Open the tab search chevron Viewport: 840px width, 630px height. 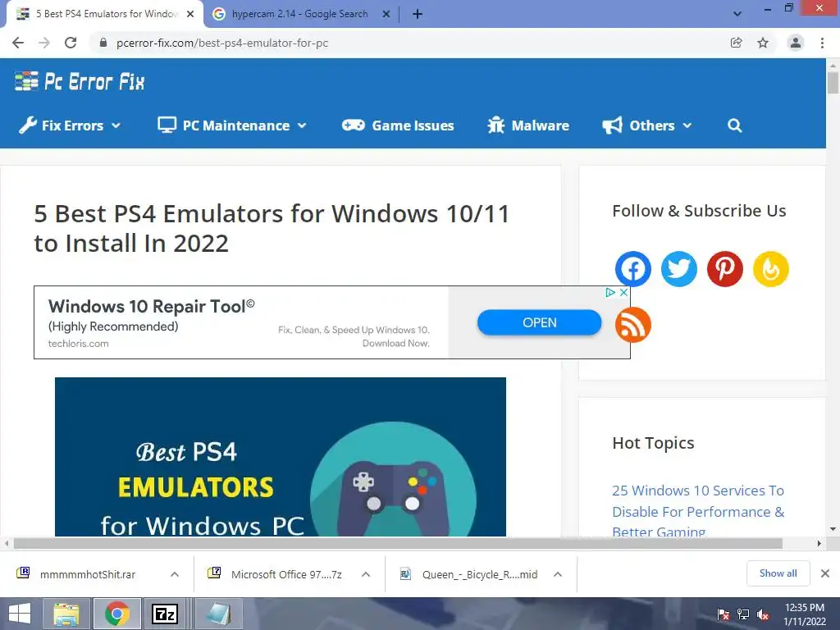coord(737,14)
